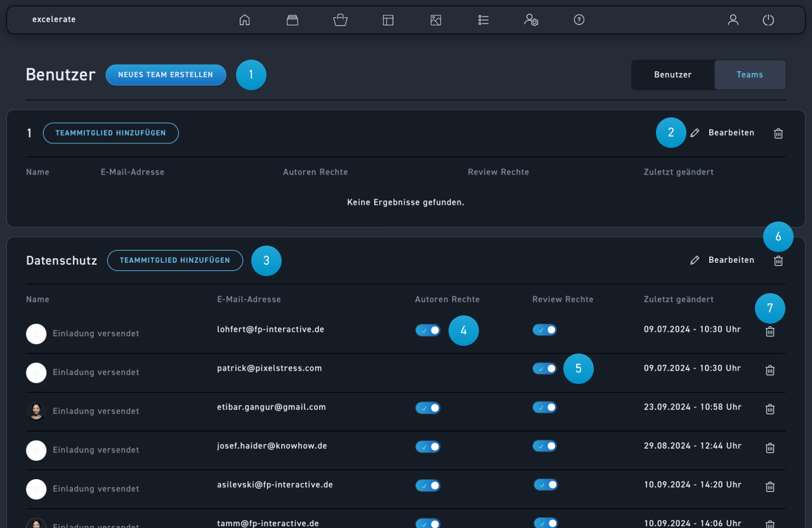The width and height of the screenshot is (812, 528).
Task: Click the power logout icon
Action: [x=768, y=20]
